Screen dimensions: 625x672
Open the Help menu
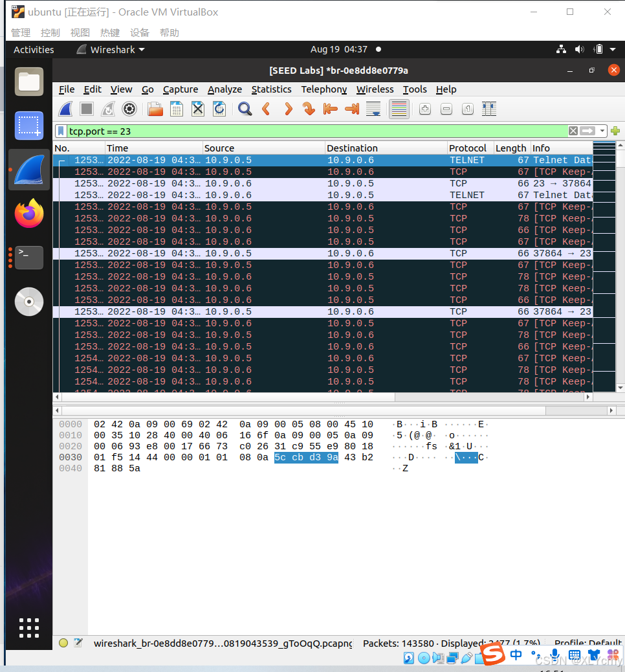tap(446, 89)
